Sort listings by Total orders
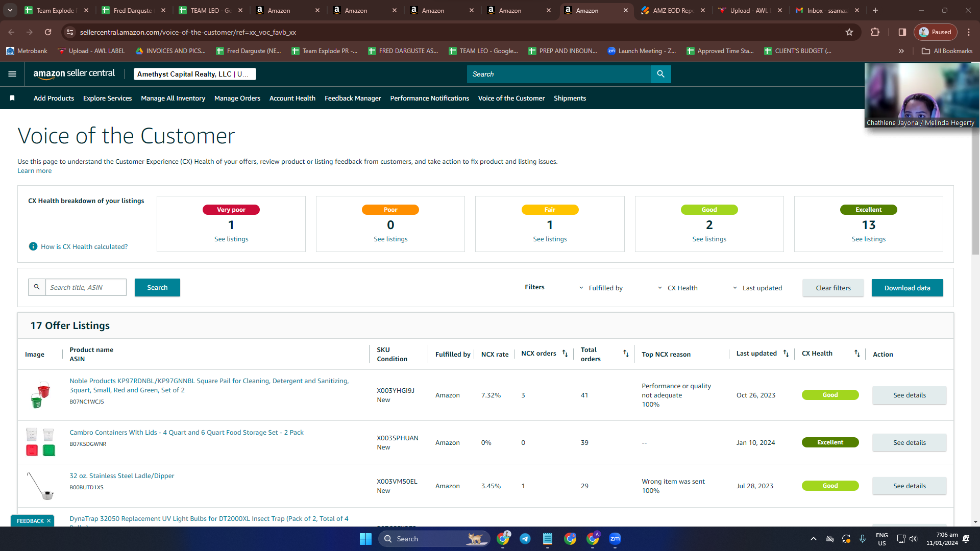 pyautogui.click(x=626, y=354)
